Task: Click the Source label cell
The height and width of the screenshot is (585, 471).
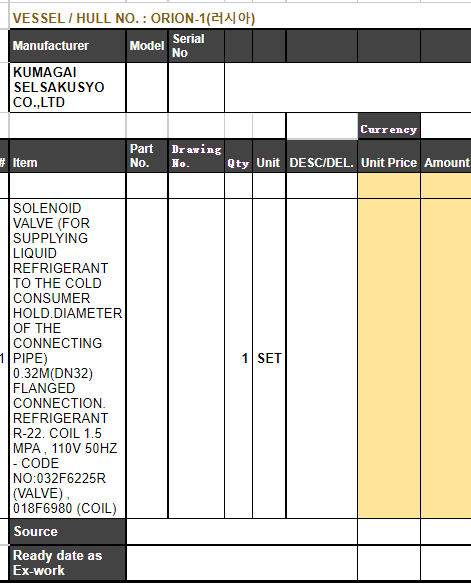Action: coord(68,531)
